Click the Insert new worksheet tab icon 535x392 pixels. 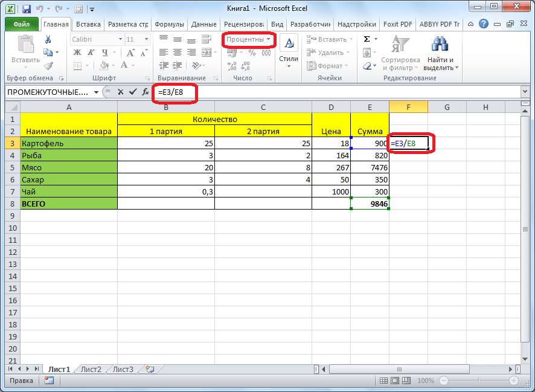[x=150, y=368]
